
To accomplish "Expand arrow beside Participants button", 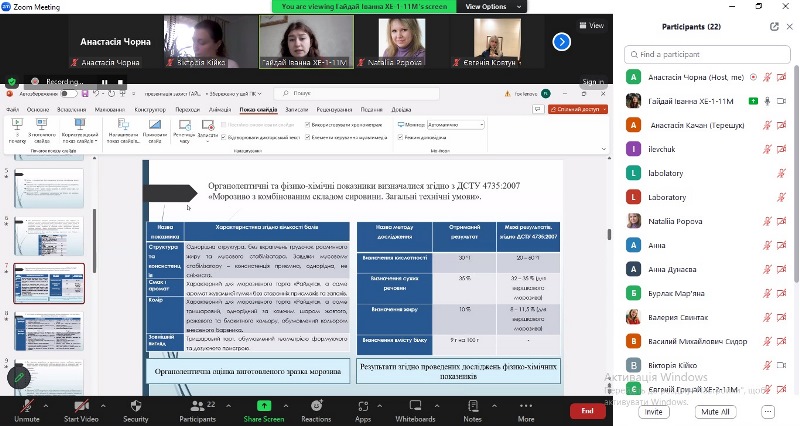I will tap(228, 406).
